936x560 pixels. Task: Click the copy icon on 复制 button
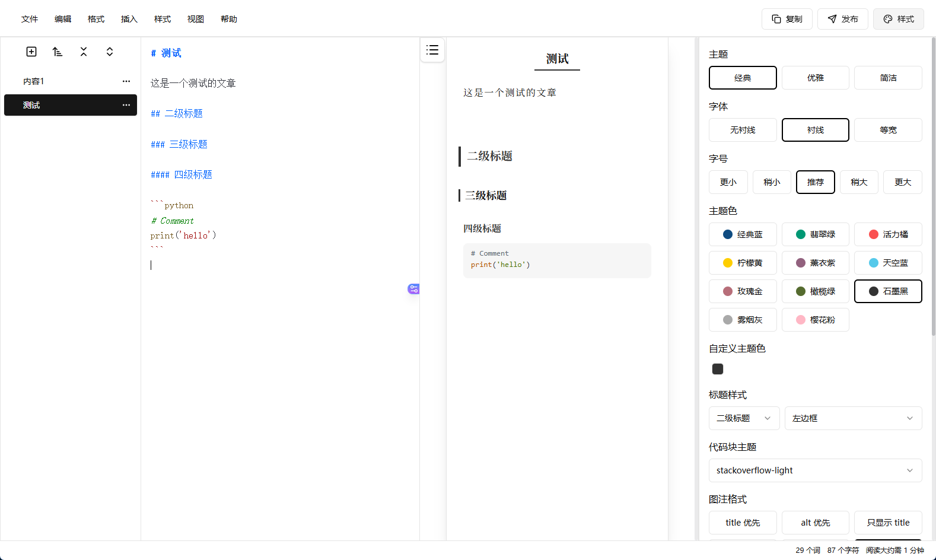776,19
